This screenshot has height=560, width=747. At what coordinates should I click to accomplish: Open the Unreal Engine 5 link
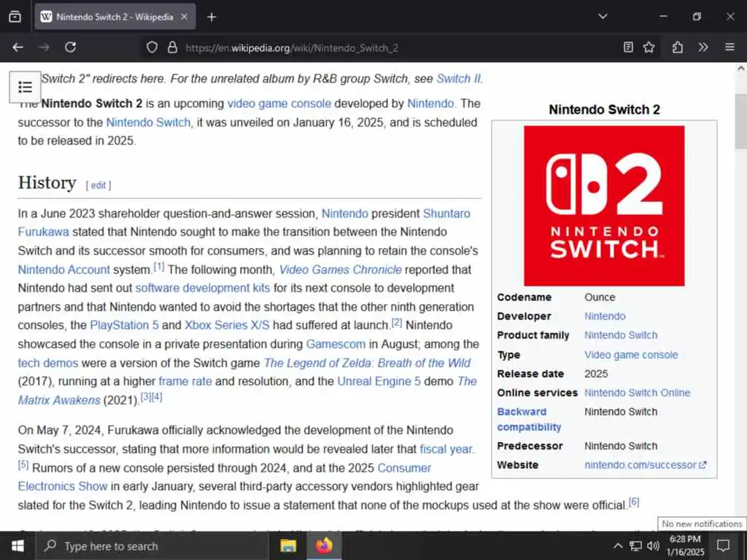(x=379, y=381)
